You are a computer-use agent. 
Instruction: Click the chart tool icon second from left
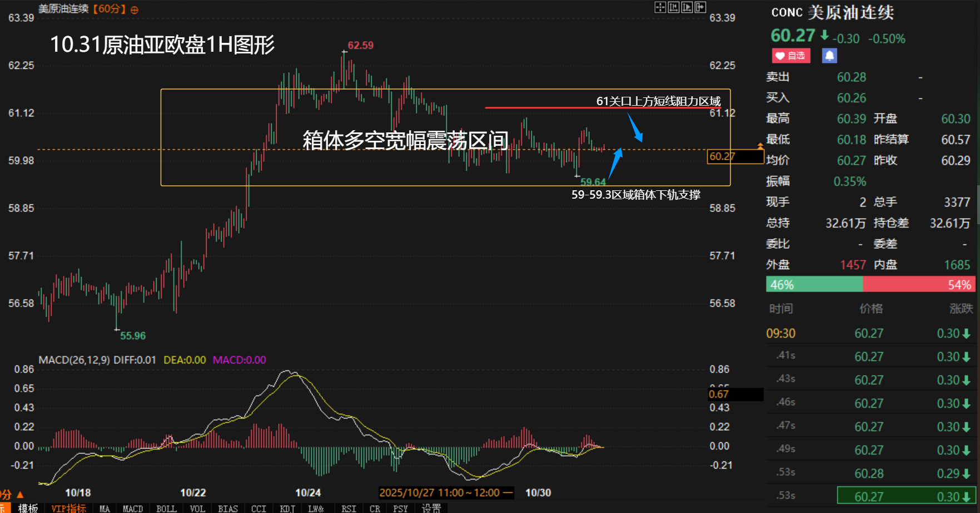click(x=673, y=7)
